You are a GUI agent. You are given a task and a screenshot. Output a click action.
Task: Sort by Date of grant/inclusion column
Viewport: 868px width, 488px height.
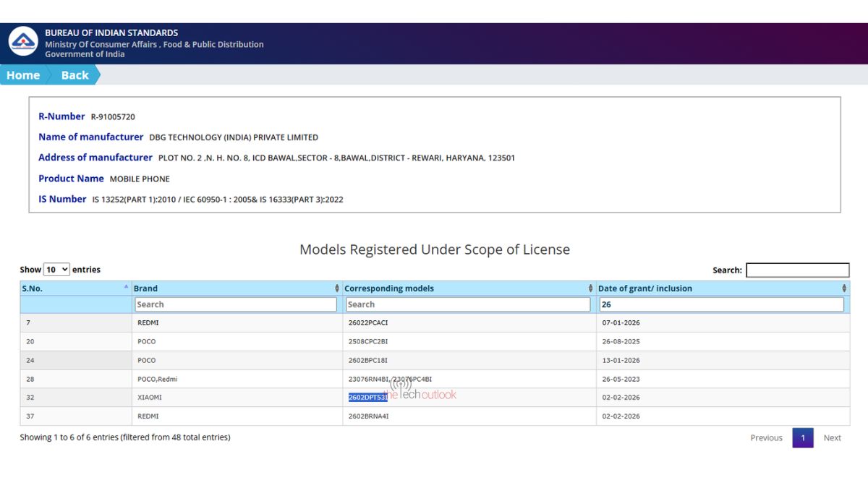[721, 288]
